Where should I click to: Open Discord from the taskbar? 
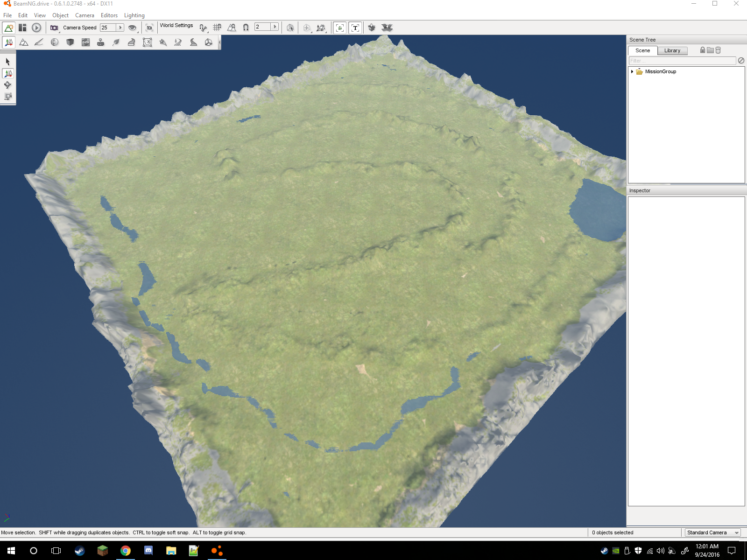148,551
